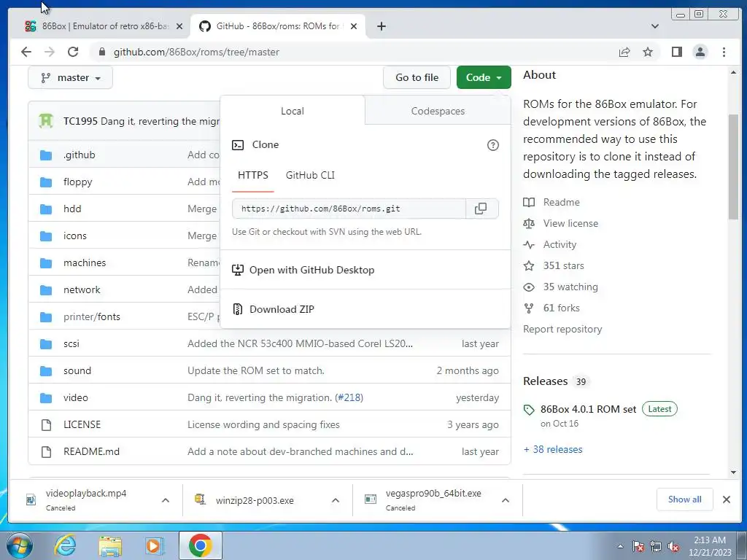Open Chrome's three-dot menu
This screenshot has width=747, height=560.
point(724,52)
